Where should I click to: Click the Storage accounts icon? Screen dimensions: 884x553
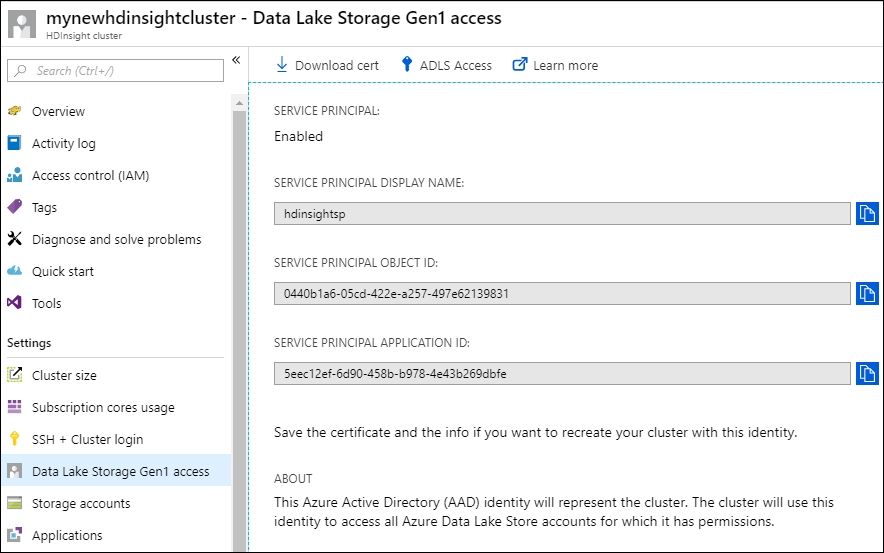coord(15,503)
